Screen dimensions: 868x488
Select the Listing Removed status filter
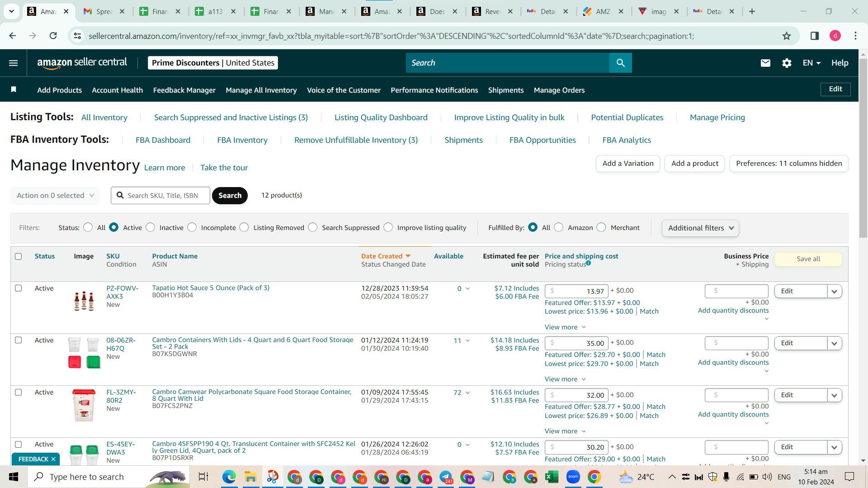(x=244, y=227)
